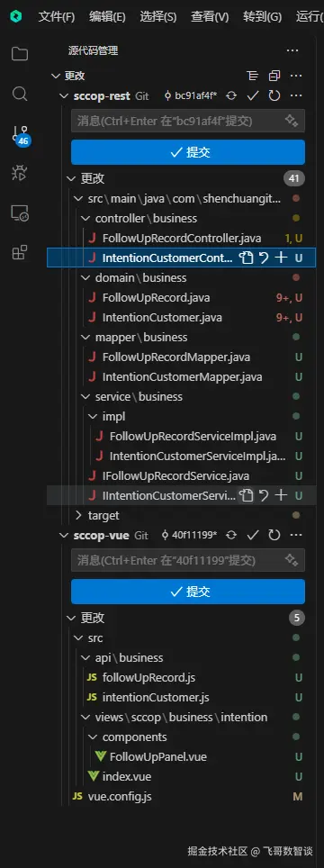Open the 查看(V) menu

tap(210, 16)
